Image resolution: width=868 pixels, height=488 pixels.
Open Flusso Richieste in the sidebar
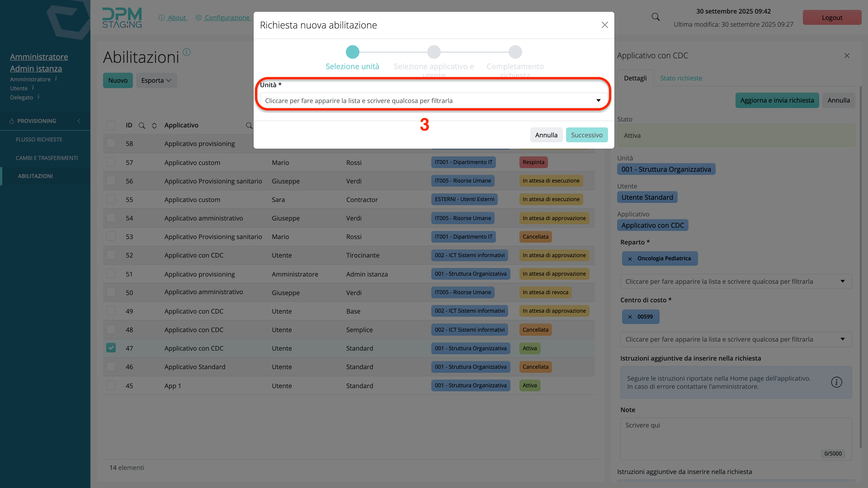pos(39,139)
